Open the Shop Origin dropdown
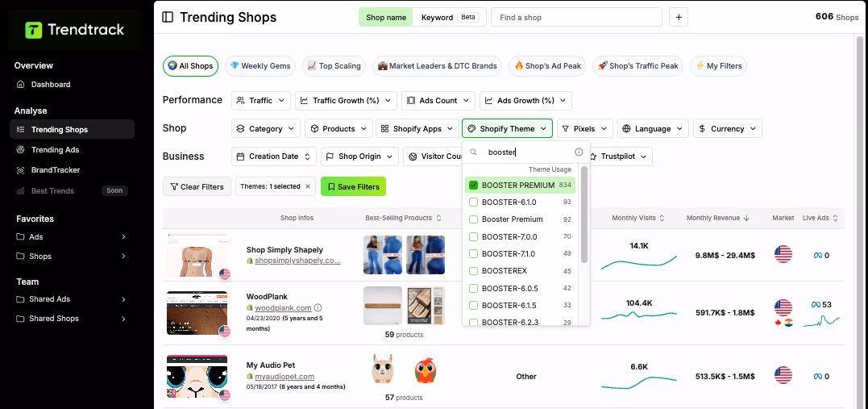This screenshot has width=868, height=409. pos(359,157)
